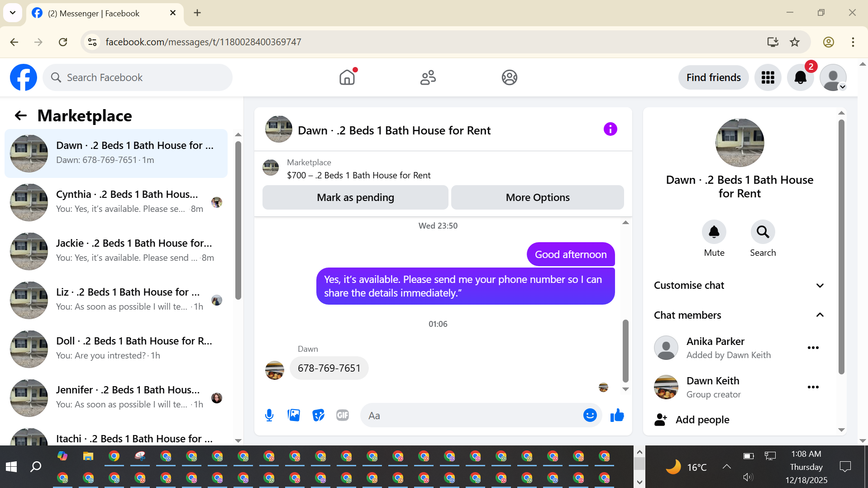
Task: Open the $700 Marketplace listing link
Action: click(x=359, y=175)
